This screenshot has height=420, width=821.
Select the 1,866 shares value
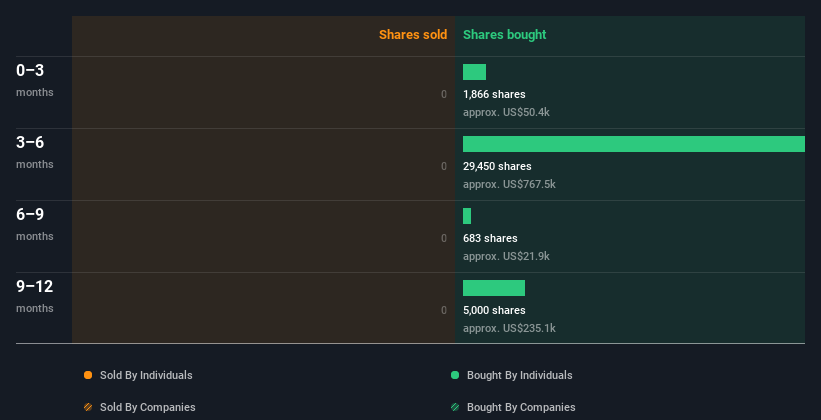point(494,94)
